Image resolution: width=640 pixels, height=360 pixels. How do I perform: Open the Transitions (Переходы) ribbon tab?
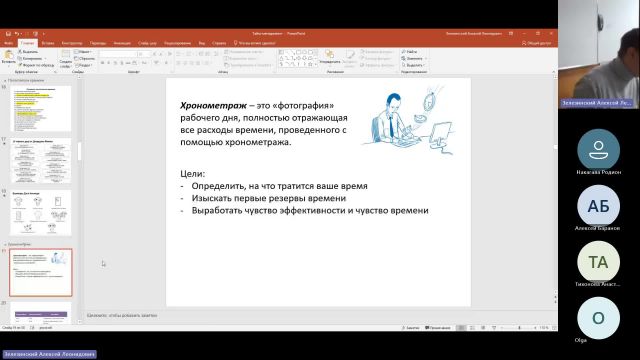click(x=98, y=43)
